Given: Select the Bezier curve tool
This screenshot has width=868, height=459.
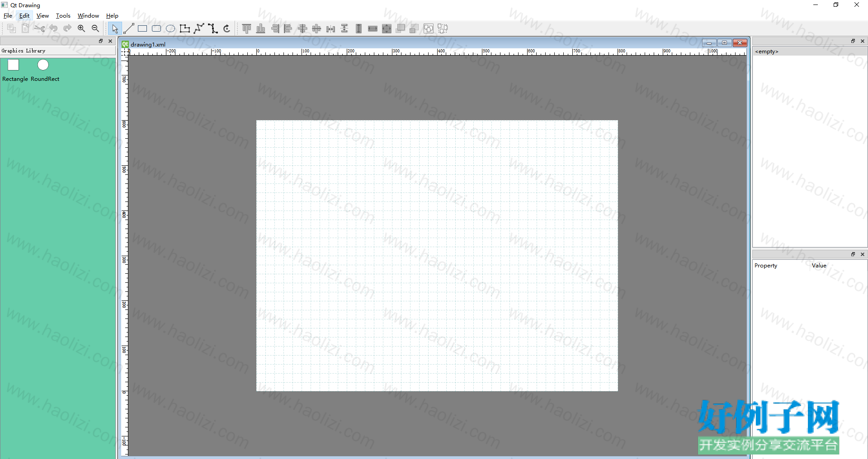Looking at the screenshot, I should point(213,28).
